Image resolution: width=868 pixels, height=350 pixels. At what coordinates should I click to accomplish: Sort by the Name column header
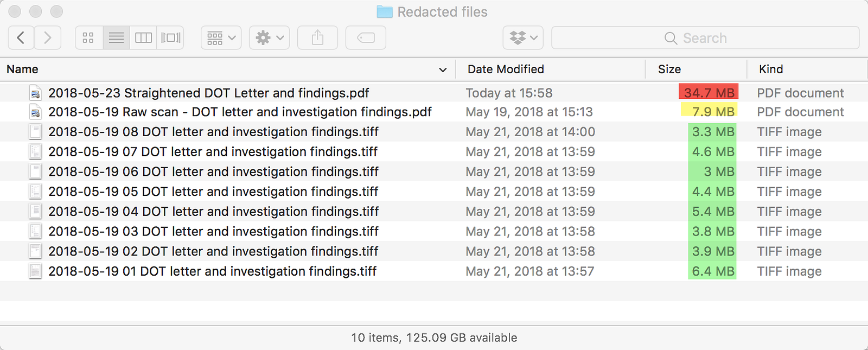(23, 69)
